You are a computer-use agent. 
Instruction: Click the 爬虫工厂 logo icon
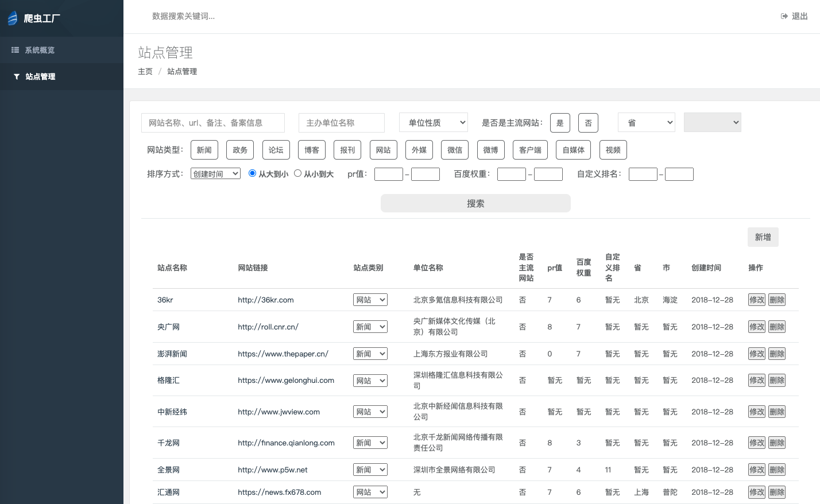[x=13, y=18]
